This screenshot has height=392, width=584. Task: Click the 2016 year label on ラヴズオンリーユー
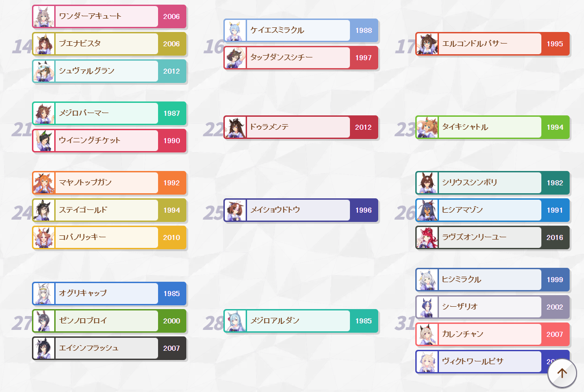tap(555, 238)
